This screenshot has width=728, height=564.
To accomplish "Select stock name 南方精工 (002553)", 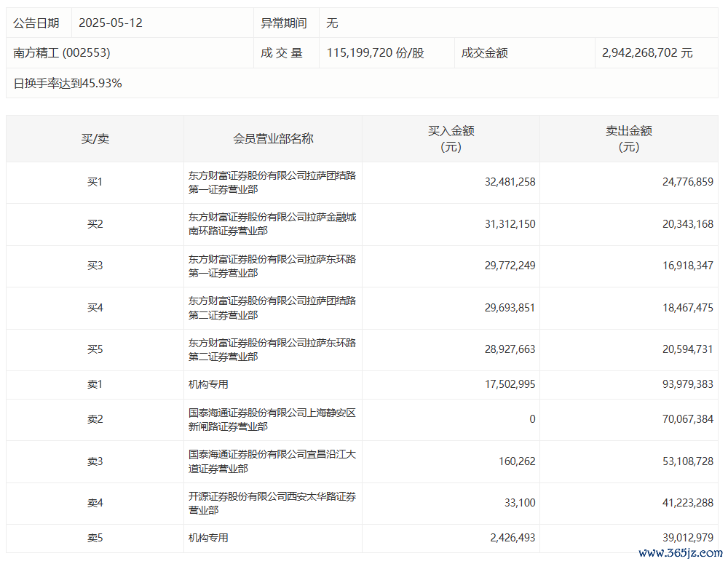I will (x=62, y=53).
